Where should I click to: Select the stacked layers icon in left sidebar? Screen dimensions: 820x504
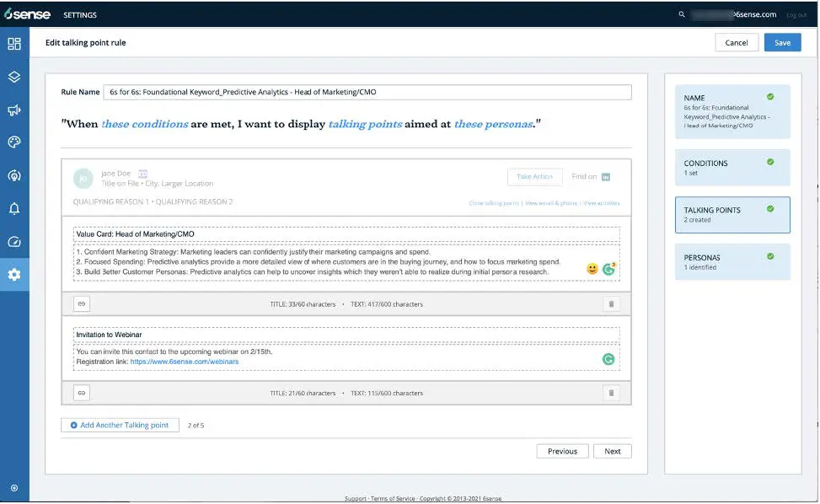[x=13, y=74]
